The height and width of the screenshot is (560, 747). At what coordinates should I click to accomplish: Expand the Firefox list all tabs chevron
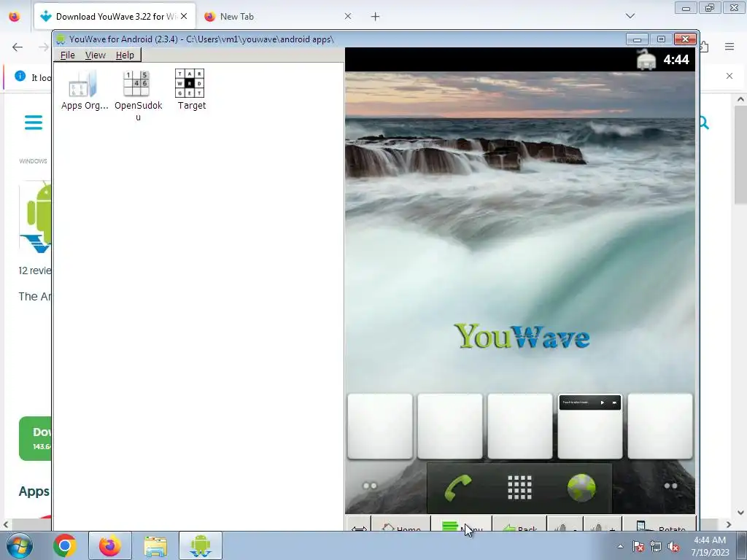(x=630, y=16)
